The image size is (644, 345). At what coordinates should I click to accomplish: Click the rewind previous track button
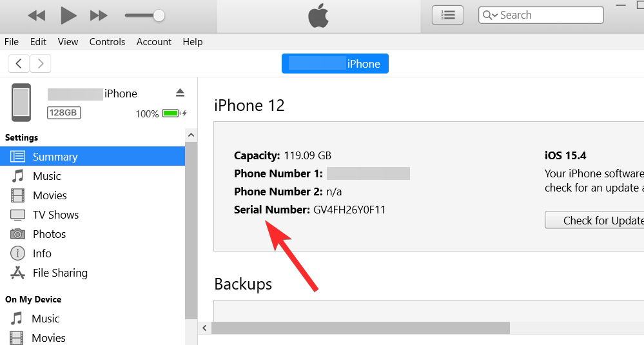(37, 15)
